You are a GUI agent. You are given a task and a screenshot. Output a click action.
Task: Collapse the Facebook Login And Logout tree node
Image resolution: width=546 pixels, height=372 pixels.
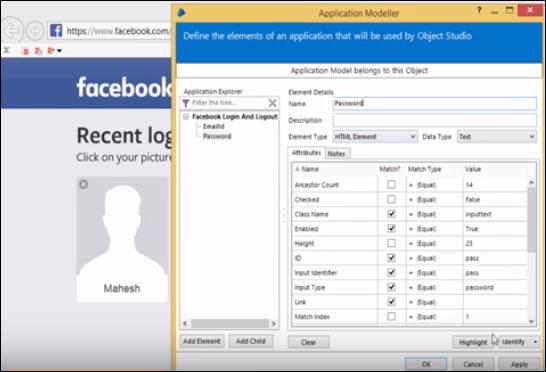[x=186, y=117]
